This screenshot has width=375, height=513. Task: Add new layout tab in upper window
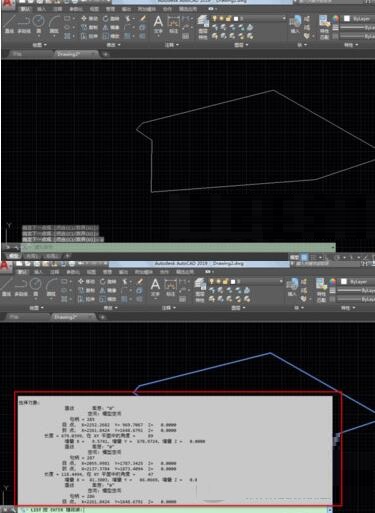[68, 256]
